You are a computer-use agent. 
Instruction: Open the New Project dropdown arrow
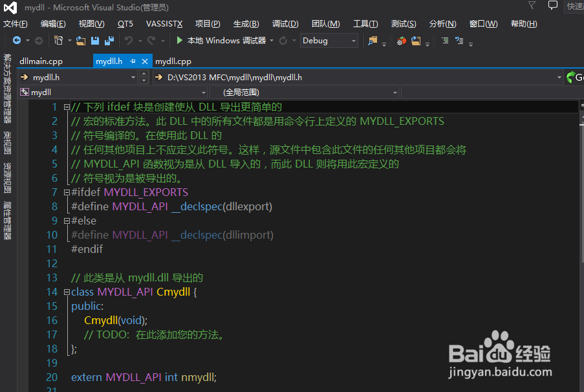tap(70, 41)
